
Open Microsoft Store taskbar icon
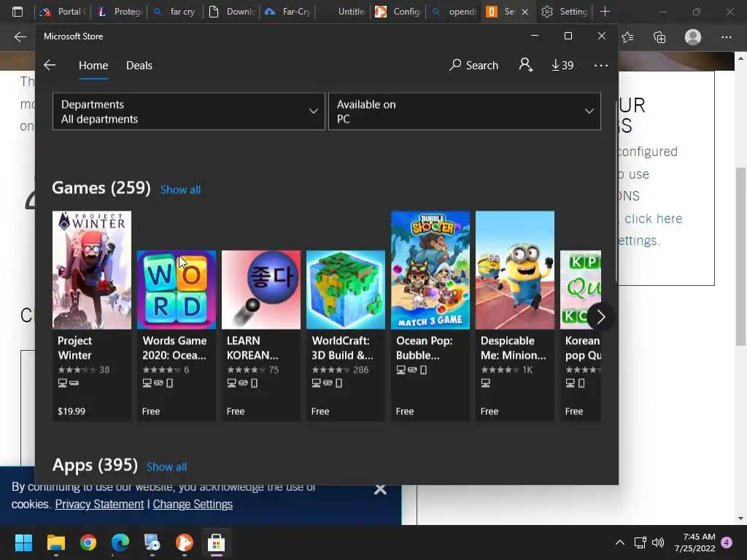coord(216,542)
